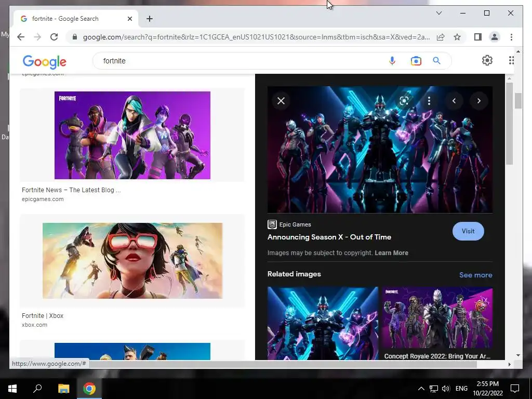Open the Chrome three-dot menu
Screen dimensions: 532x399
pyautogui.click(x=511, y=37)
